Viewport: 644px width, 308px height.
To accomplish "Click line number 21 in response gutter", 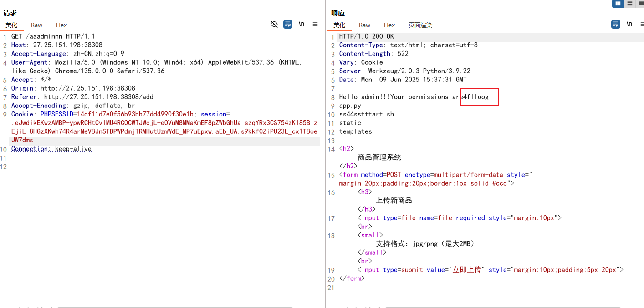I will (331, 288).
